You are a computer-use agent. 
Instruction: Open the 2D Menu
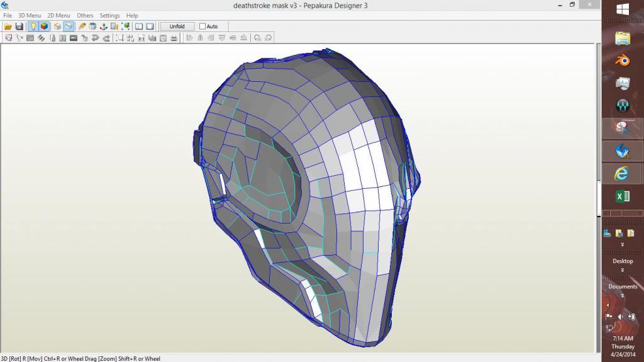(x=58, y=15)
